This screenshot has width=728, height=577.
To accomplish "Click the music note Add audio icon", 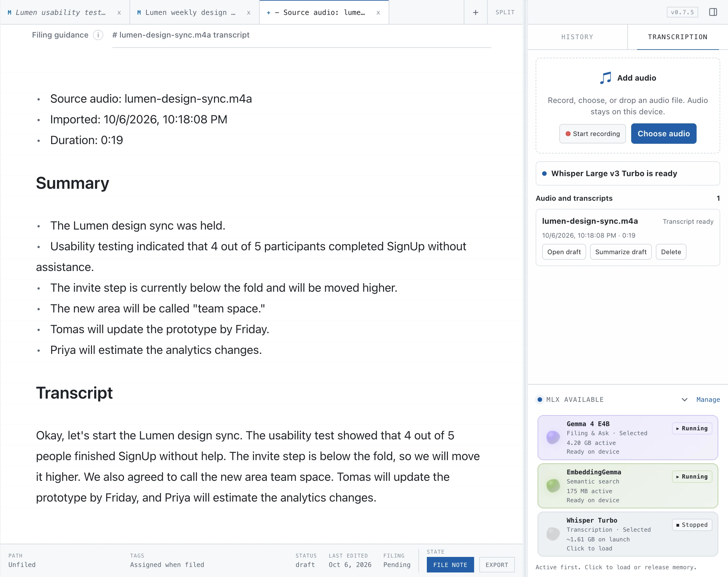I will click(606, 78).
